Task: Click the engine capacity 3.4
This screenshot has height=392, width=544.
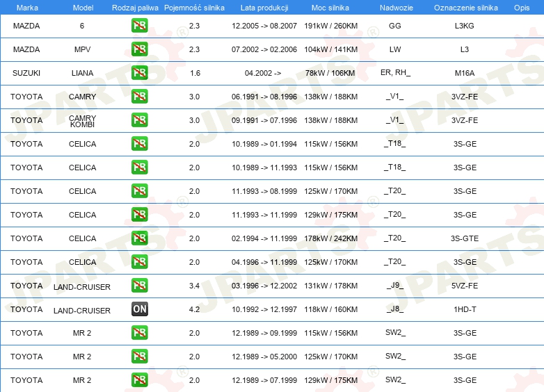Action: click(x=194, y=286)
